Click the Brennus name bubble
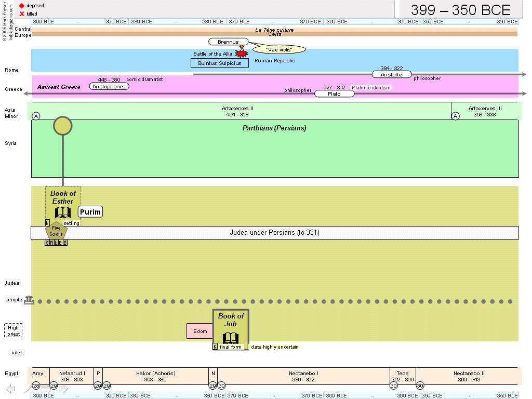This screenshot has width=532, height=399. coord(228,42)
